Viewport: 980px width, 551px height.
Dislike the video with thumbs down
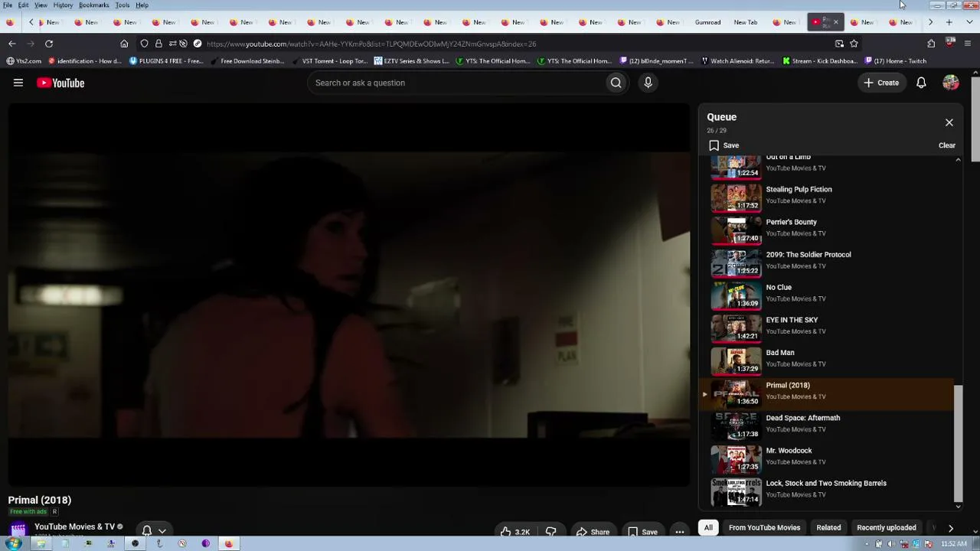(x=550, y=532)
